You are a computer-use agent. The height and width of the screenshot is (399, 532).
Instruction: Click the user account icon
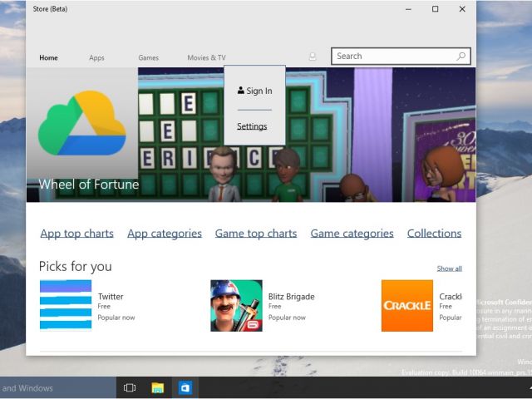[x=313, y=57]
